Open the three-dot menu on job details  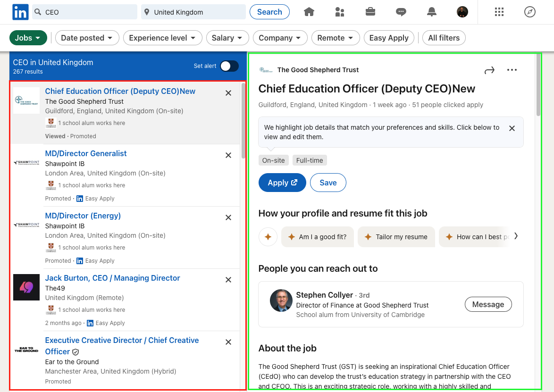[512, 70]
